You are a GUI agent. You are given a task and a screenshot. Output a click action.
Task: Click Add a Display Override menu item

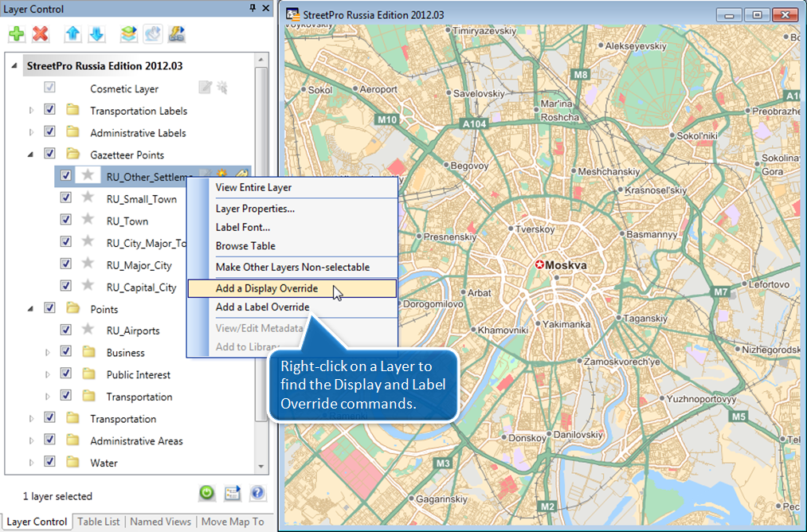(x=292, y=288)
